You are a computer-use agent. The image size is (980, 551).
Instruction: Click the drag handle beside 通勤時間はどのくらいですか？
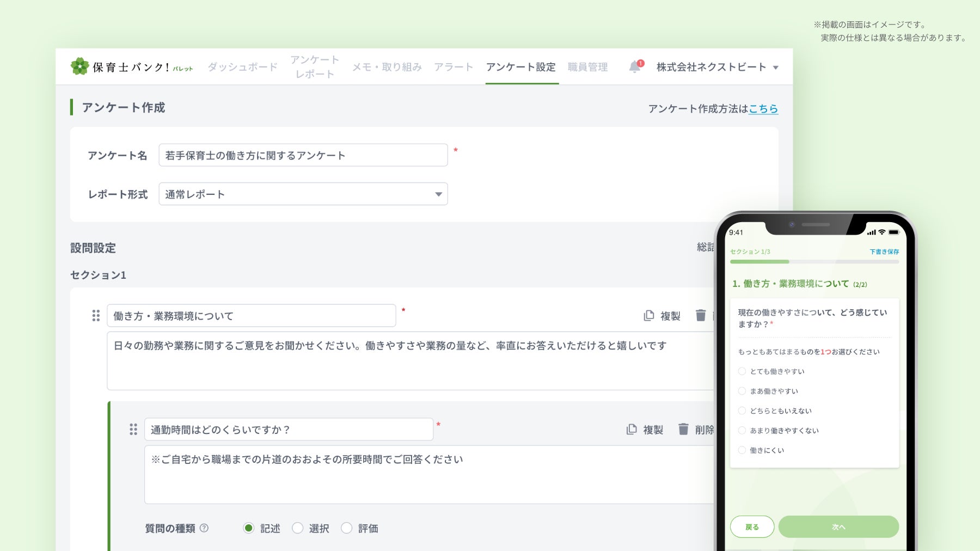pyautogui.click(x=133, y=430)
